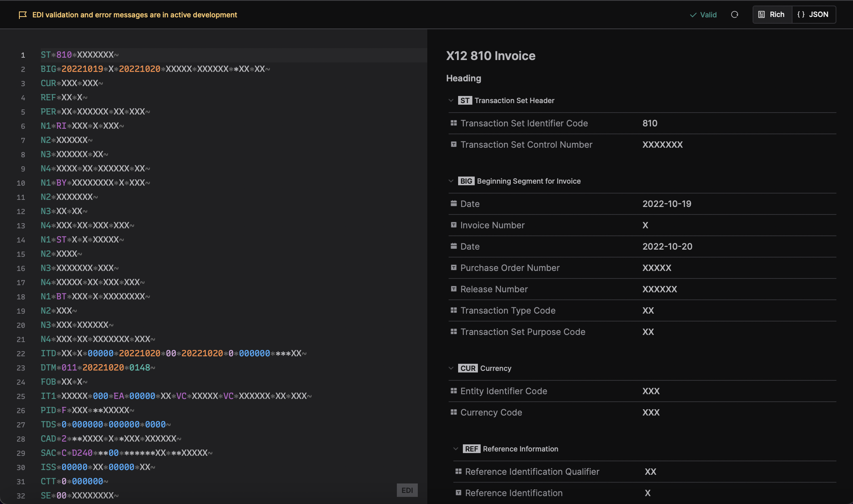Click line number 16 in the gutter
The image size is (853, 504).
tap(21, 269)
